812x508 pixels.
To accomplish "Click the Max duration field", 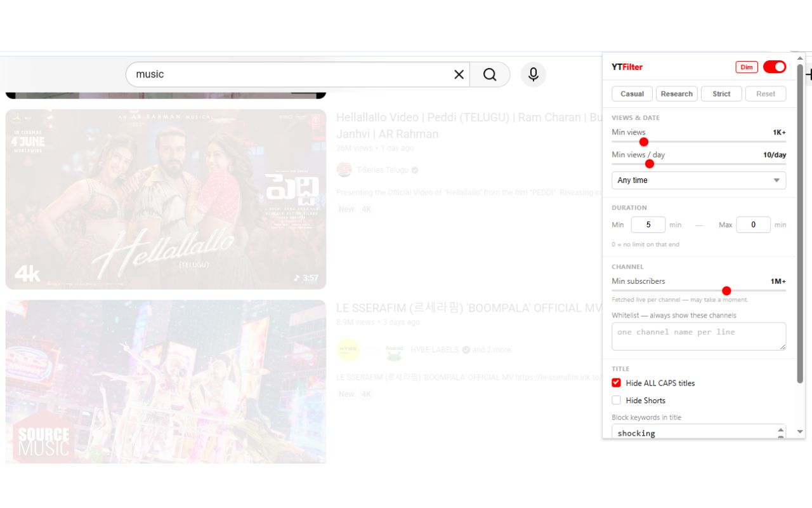I will [x=754, y=225].
